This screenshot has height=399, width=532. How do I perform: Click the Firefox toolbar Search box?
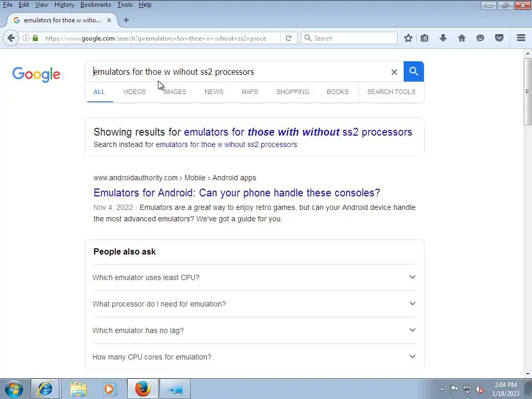pos(350,38)
